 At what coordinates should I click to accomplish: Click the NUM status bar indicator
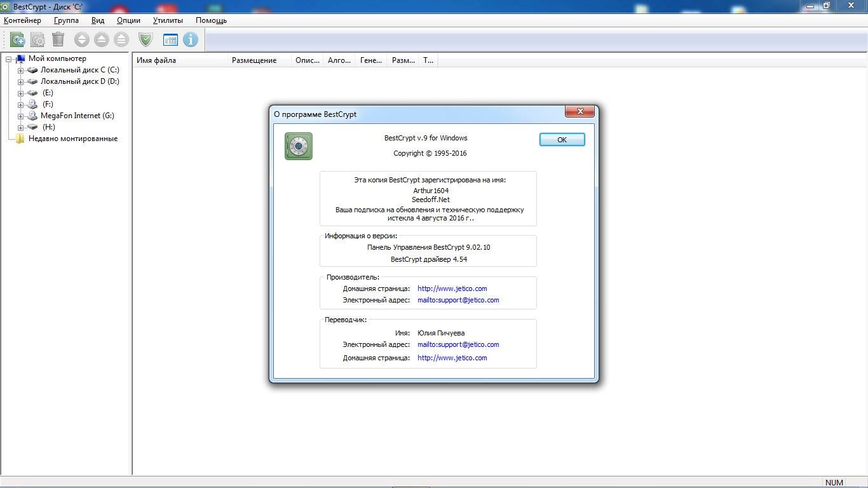(x=834, y=482)
